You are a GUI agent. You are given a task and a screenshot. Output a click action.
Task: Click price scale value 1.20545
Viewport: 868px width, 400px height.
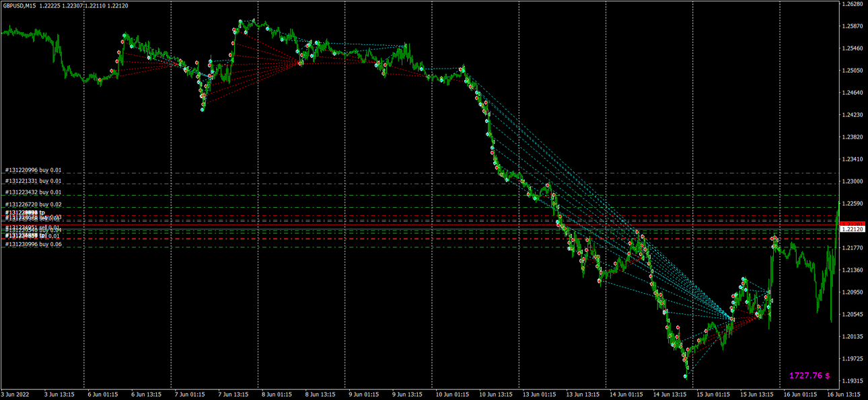pos(853,315)
